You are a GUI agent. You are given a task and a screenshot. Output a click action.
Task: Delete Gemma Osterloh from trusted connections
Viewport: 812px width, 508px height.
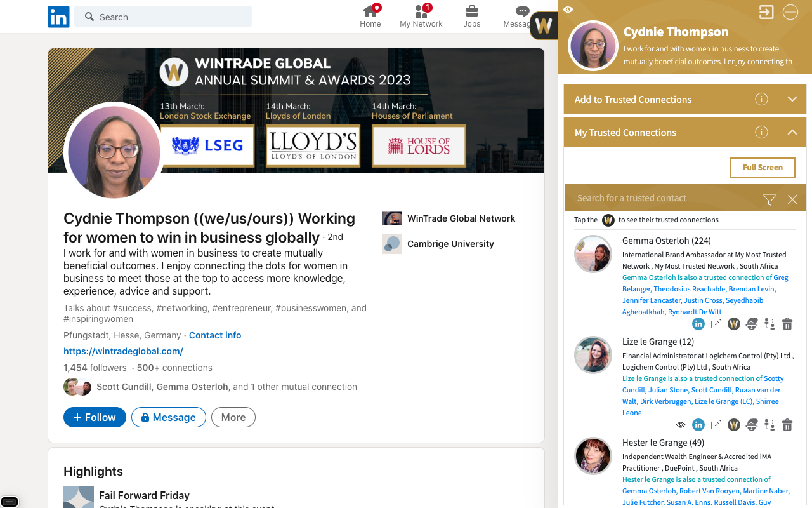pos(787,324)
